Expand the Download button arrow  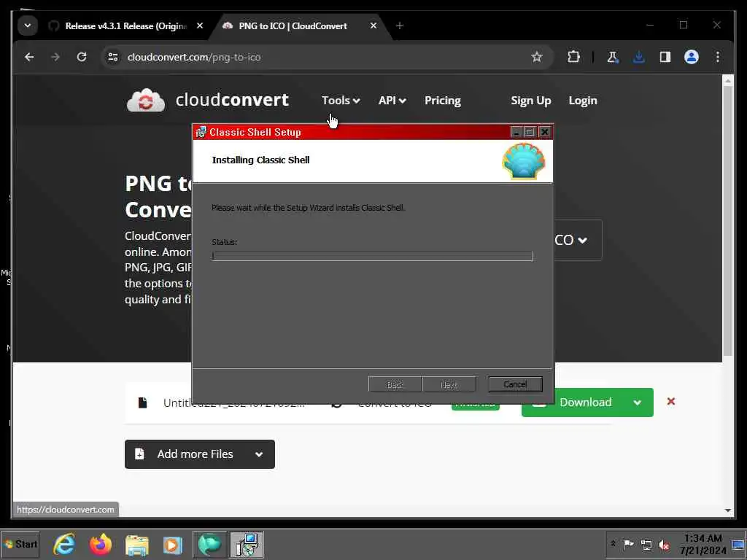click(x=638, y=402)
